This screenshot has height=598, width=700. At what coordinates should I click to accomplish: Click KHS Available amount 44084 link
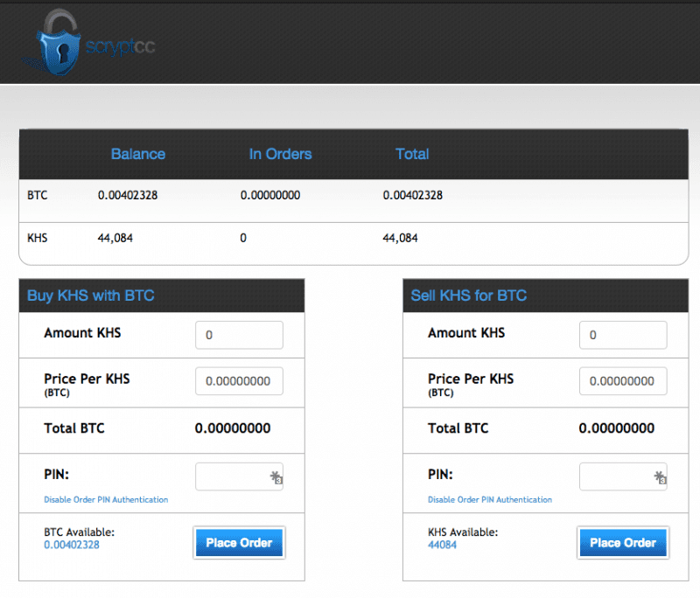point(442,545)
